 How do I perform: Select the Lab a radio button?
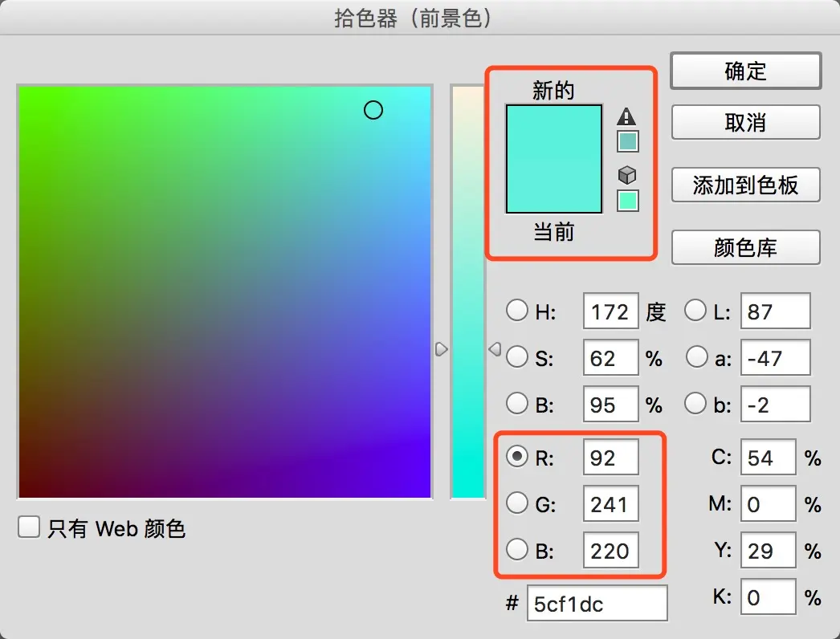click(x=696, y=356)
